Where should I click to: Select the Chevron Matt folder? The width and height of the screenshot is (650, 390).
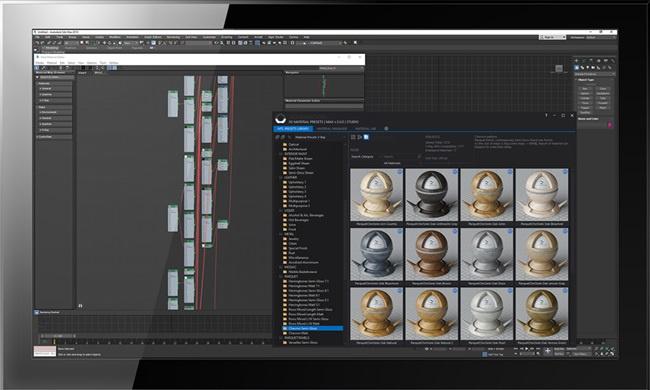tap(298, 333)
